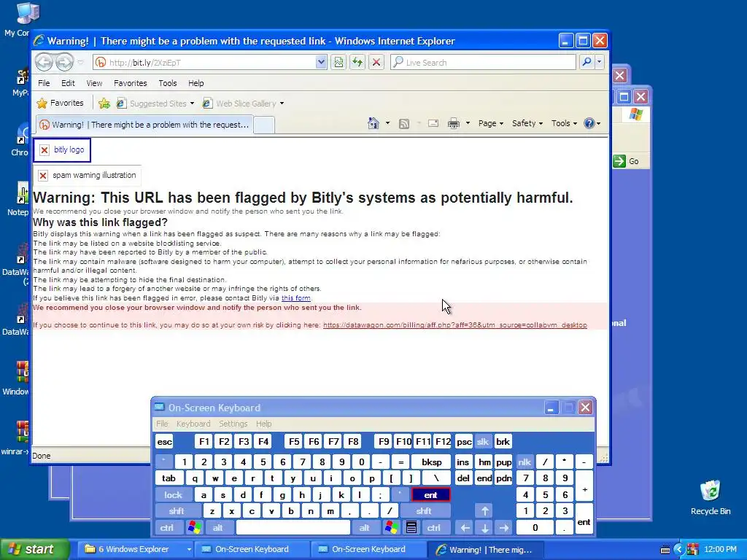Open Suggested Sites dropdown
Image resolution: width=747 pixels, height=560 pixels.
point(192,104)
